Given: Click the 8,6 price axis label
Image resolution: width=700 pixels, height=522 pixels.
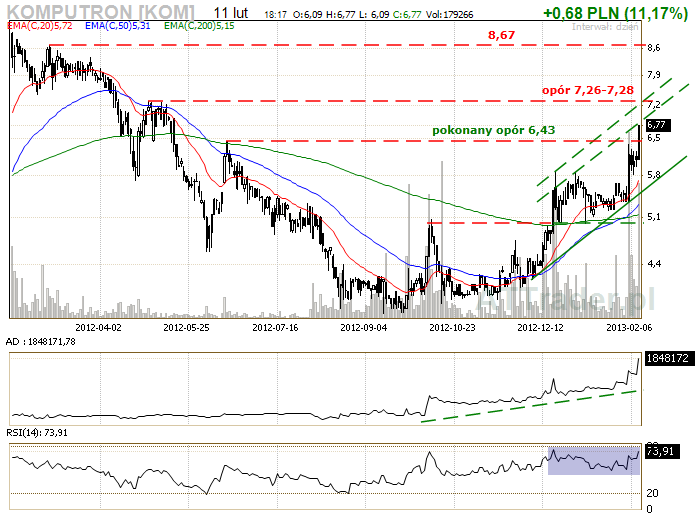Looking at the screenshot, I should [x=654, y=48].
